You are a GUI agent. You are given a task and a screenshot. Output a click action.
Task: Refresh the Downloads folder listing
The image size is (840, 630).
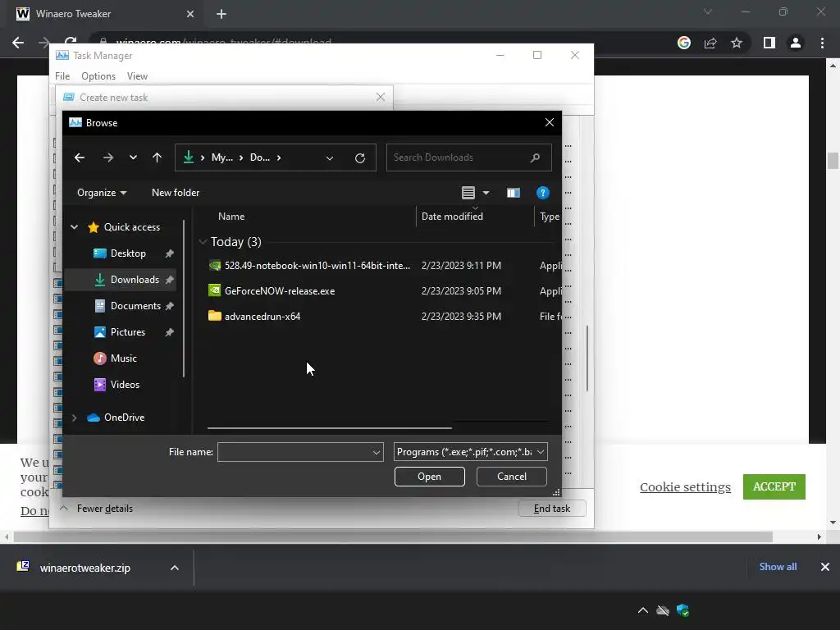coord(360,157)
